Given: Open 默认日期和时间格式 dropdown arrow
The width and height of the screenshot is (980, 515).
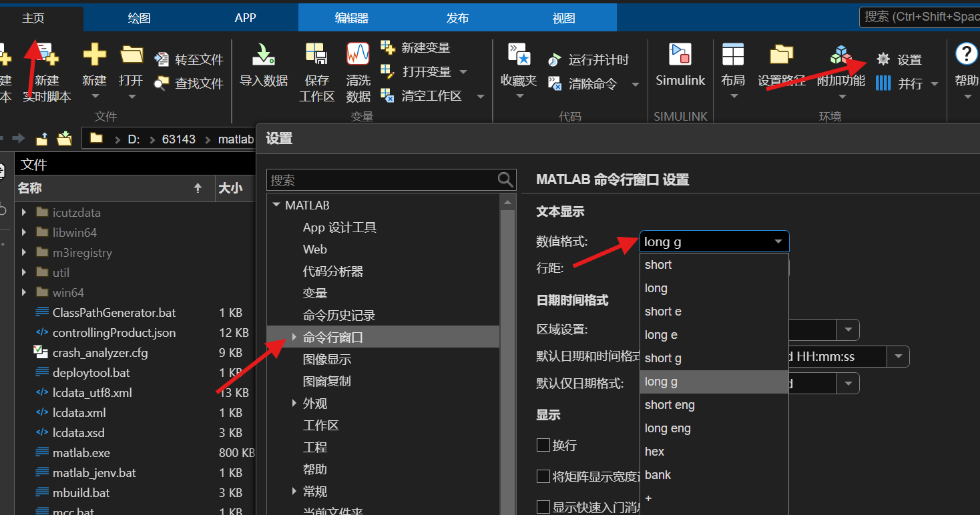Looking at the screenshot, I should [x=899, y=356].
